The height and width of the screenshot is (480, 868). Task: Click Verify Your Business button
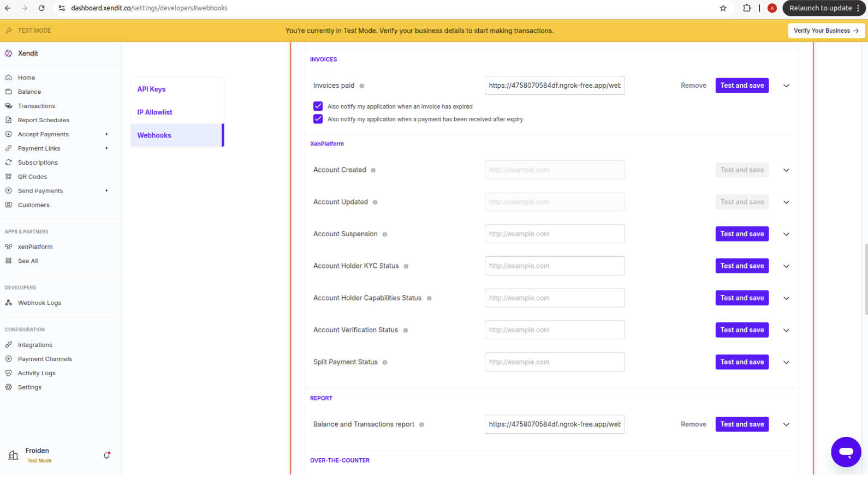[x=826, y=31]
